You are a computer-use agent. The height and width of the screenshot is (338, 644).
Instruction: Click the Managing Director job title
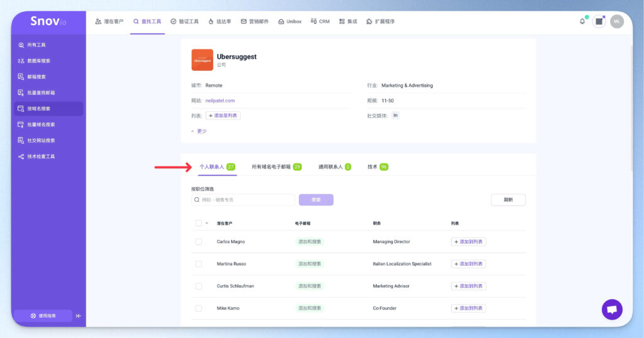pyautogui.click(x=391, y=242)
